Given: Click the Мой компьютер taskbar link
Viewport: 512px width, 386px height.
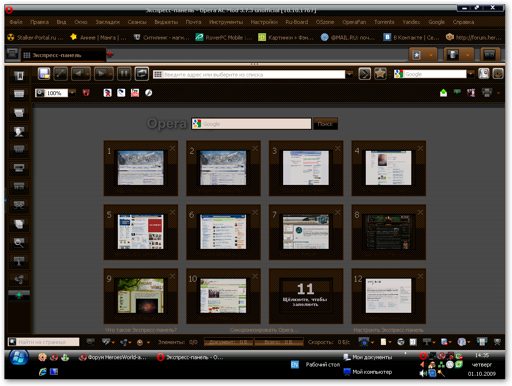Looking at the screenshot, I should click(368, 372).
